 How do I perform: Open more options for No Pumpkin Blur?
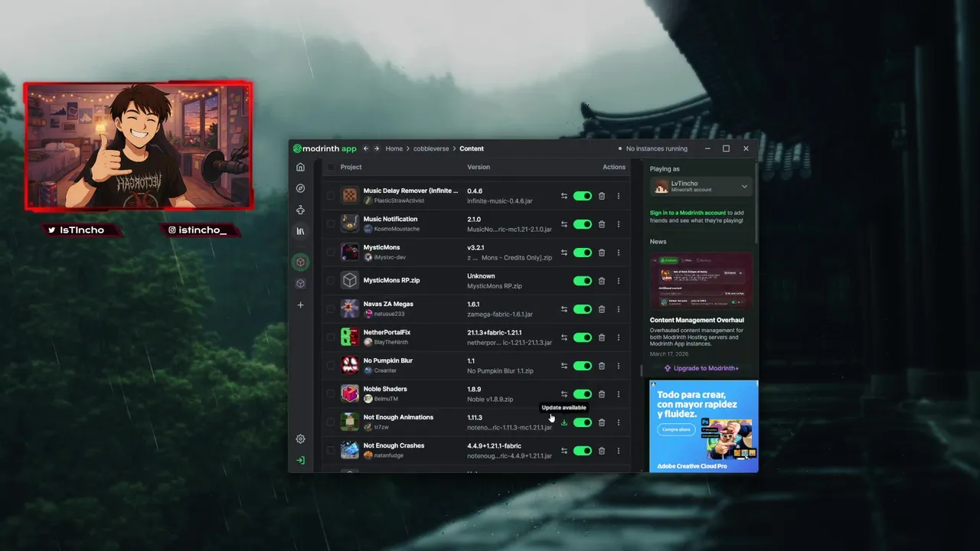[619, 366]
